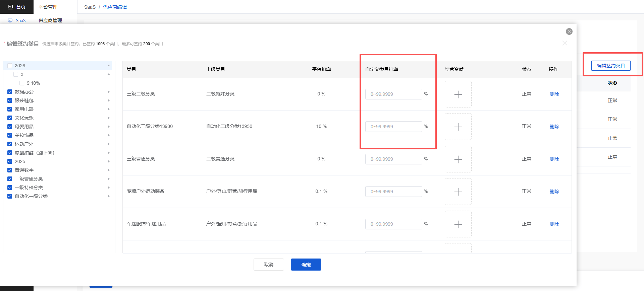The image size is (644, 291).
Task: Click the 取消 cancel button
Action: 269,265
